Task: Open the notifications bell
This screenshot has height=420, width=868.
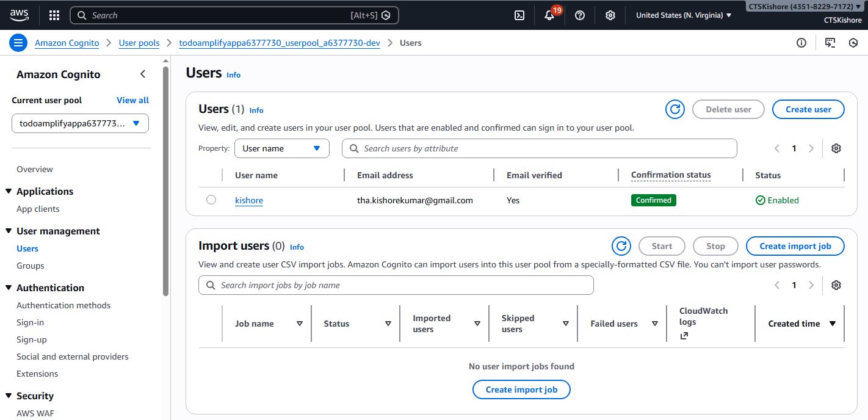Action: (549, 15)
